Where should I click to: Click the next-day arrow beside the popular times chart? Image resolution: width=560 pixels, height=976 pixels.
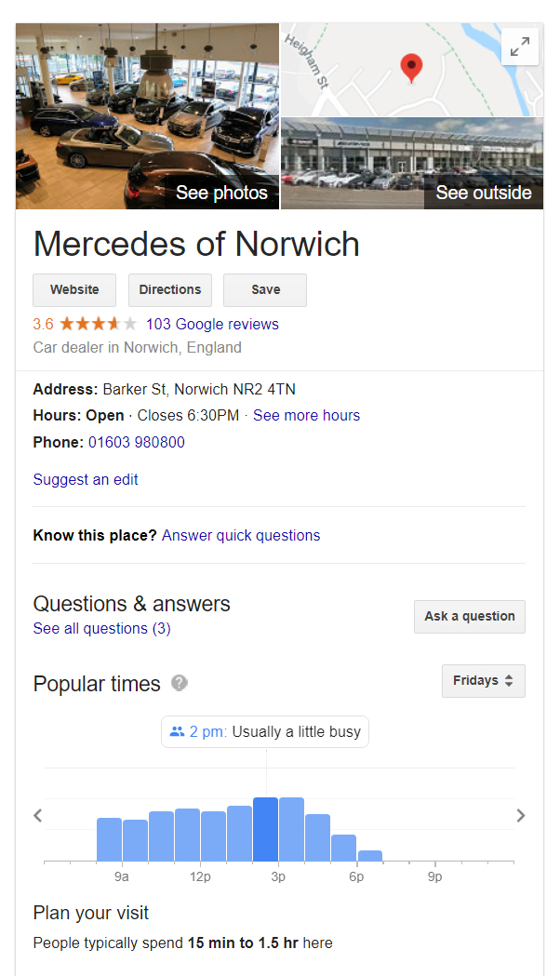(x=522, y=815)
